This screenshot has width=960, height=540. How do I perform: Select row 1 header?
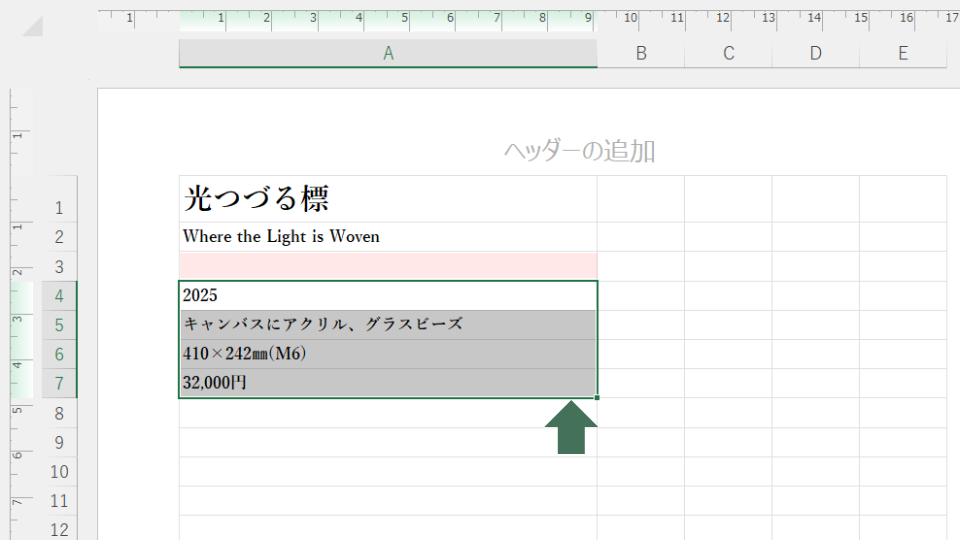pyautogui.click(x=59, y=208)
